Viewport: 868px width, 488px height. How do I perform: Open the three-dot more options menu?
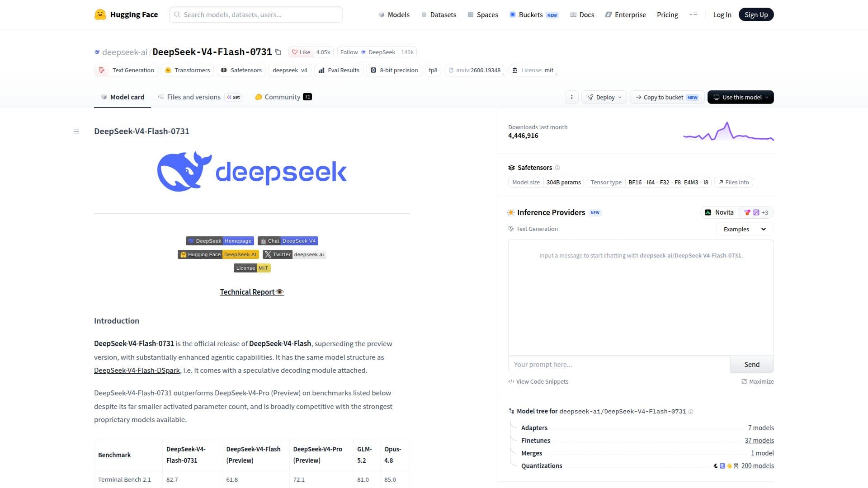point(572,97)
